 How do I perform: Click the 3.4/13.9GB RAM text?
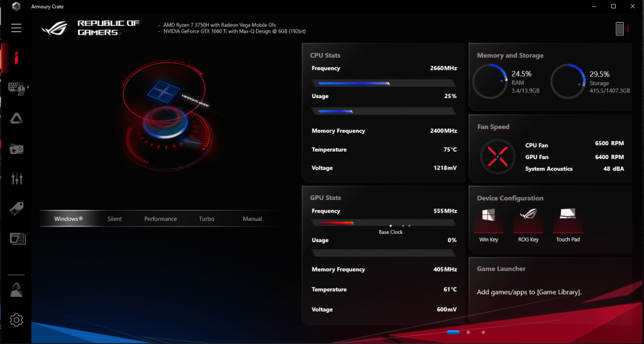click(525, 91)
